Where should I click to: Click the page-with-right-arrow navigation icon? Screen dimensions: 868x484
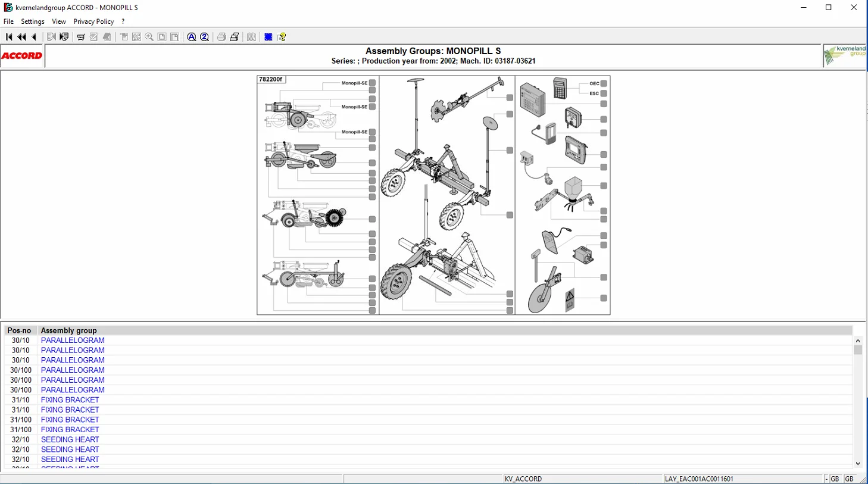pyautogui.click(x=64, y=37)
